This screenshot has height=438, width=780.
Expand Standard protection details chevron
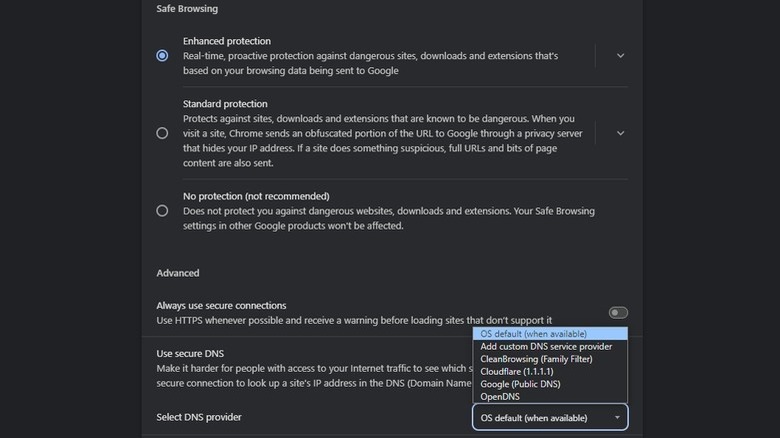coord(620,133)
